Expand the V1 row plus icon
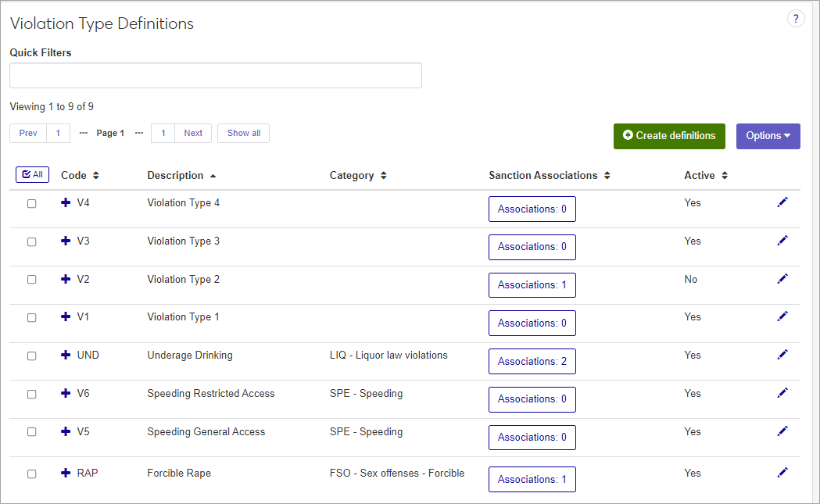The height and width of the screenshot is (504, 820). 66,317
